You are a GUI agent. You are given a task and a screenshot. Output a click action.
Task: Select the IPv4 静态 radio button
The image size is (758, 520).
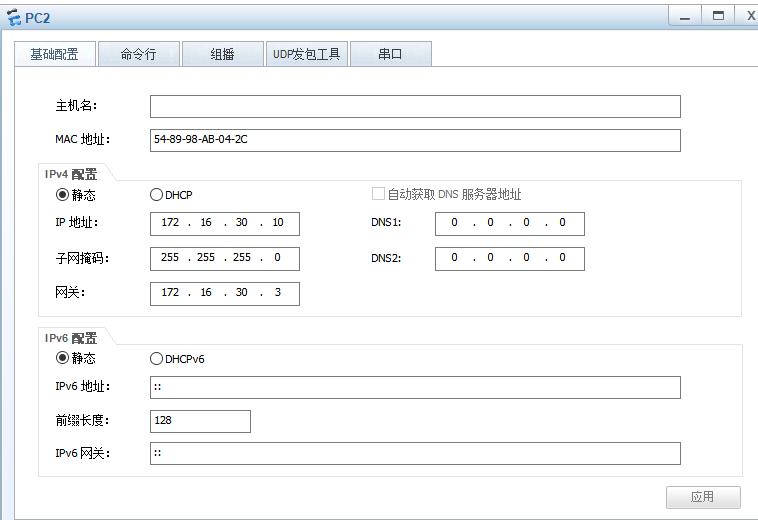(x=62, y=195)
